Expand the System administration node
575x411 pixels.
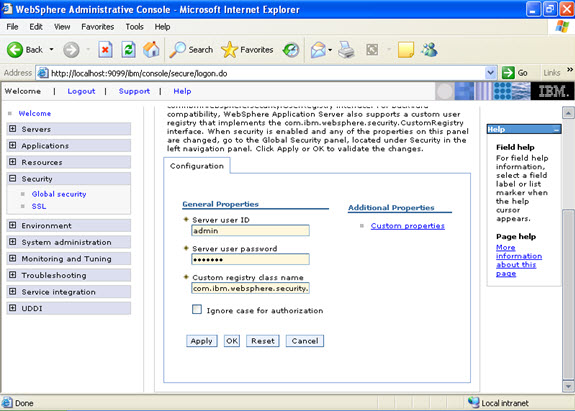[12, 242]
